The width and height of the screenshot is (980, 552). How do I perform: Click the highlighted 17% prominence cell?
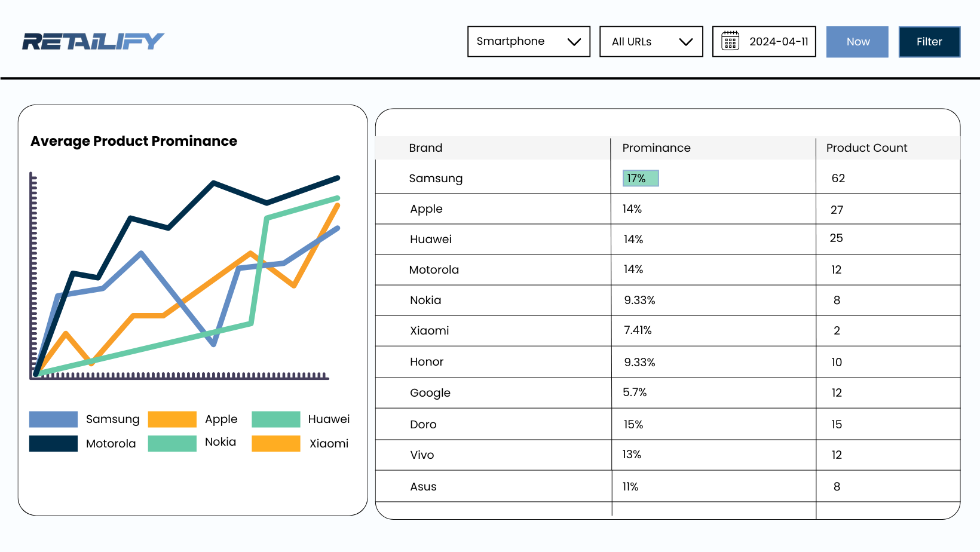640,178
